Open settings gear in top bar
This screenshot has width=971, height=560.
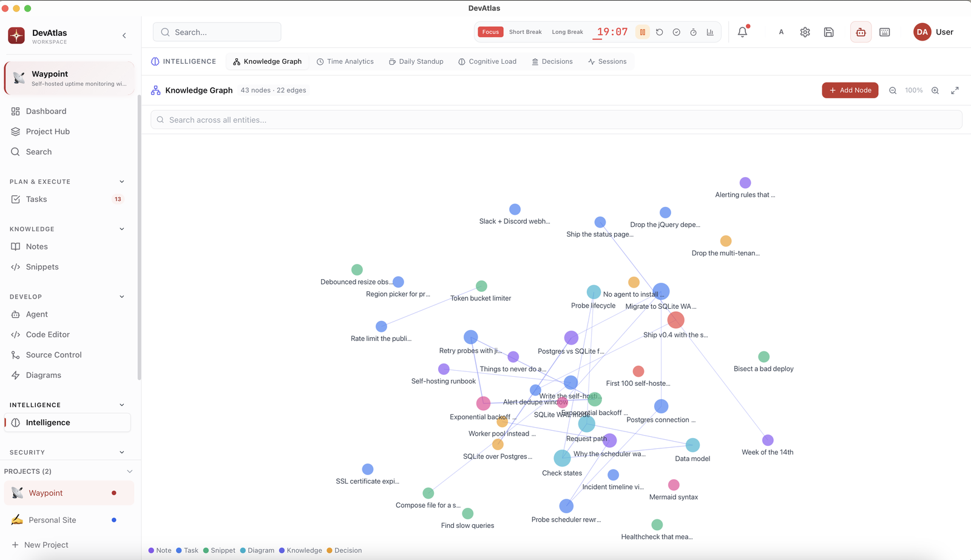tap(805, 32)
